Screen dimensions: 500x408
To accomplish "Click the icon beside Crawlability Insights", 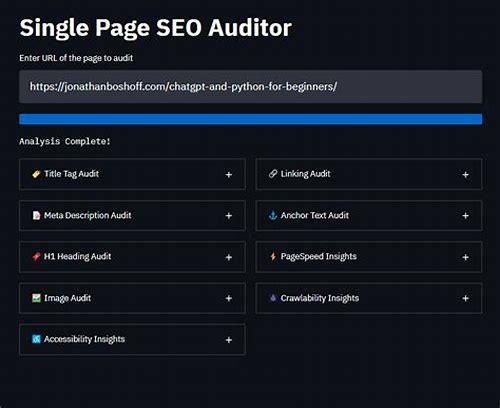I will (x=273, y=298).
